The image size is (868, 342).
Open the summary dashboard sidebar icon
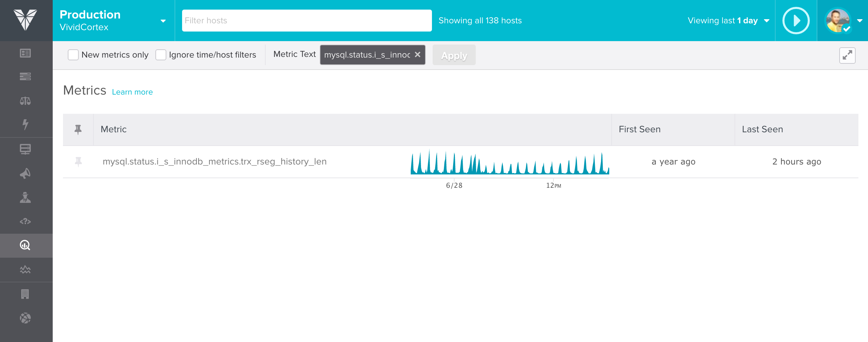(25, 53)
